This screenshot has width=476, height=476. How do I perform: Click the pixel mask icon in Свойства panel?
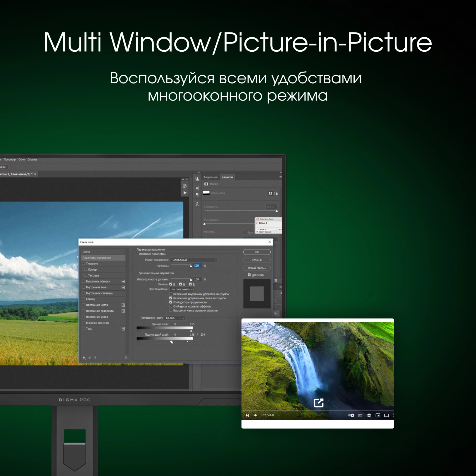(271, 193)
